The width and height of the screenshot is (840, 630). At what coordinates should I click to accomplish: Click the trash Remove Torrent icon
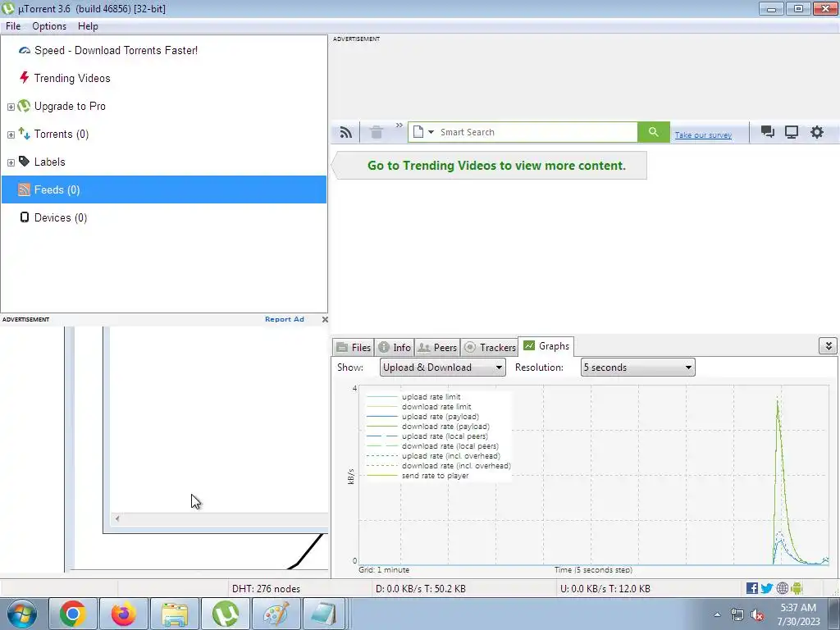(x=377, y=132)
